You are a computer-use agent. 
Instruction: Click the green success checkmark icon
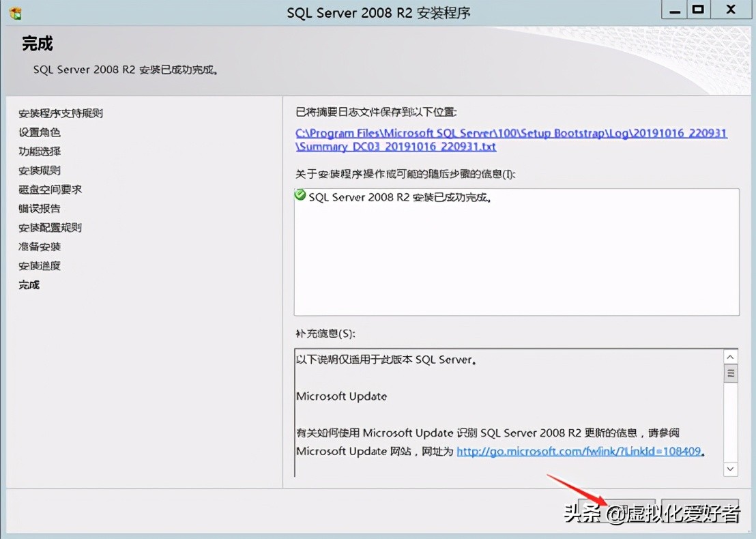[300, 195]
